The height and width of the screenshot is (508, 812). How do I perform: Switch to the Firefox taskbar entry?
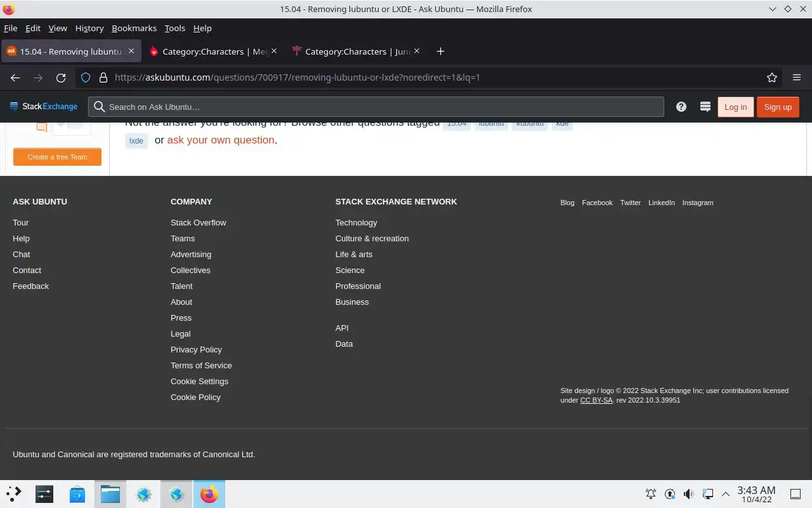[x=209, y=494]
